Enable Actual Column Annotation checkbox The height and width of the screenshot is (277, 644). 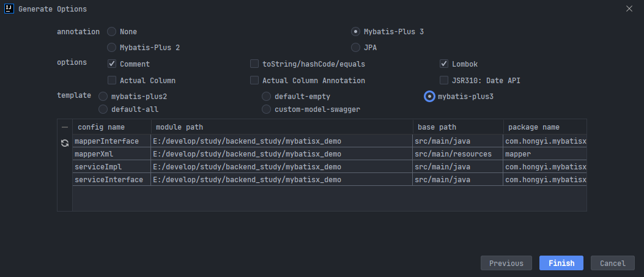pyautogui.click(x=254, y=81)
